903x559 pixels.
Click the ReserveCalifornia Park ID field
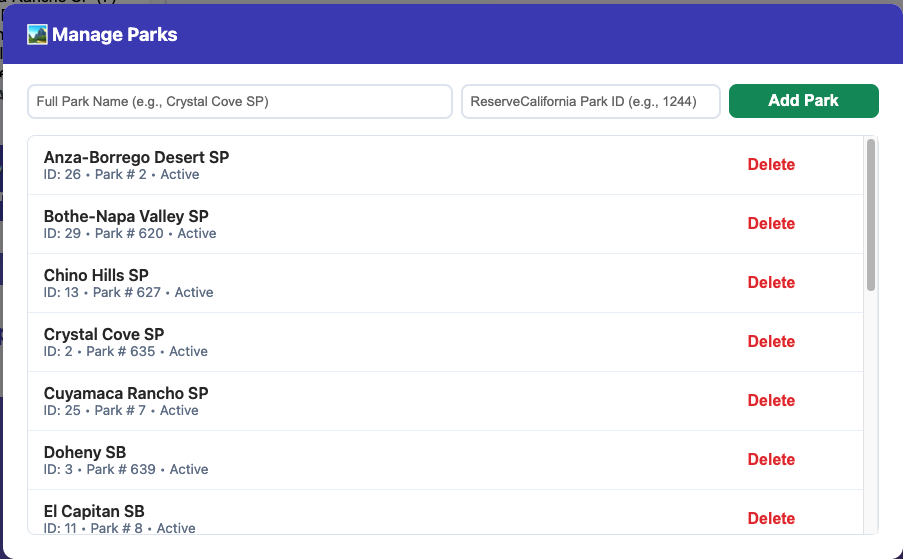point(590,101)
